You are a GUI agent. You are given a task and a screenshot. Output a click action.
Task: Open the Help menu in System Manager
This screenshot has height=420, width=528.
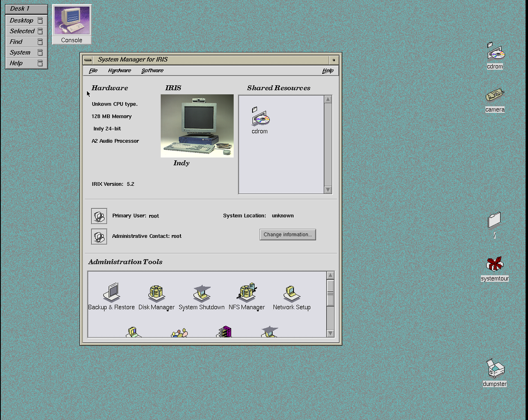328,70
